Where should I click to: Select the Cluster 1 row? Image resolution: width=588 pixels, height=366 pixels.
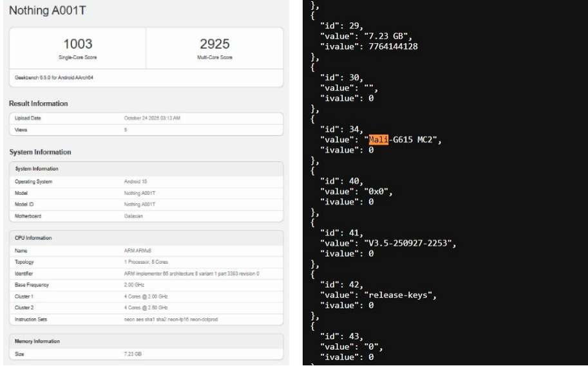click(x=146, y=297)
